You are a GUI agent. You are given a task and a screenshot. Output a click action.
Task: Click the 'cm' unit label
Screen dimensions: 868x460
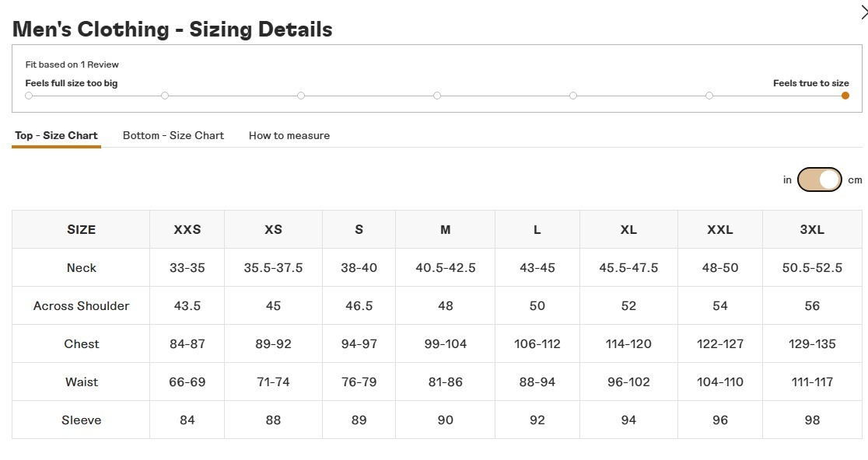tap(855, 179)
